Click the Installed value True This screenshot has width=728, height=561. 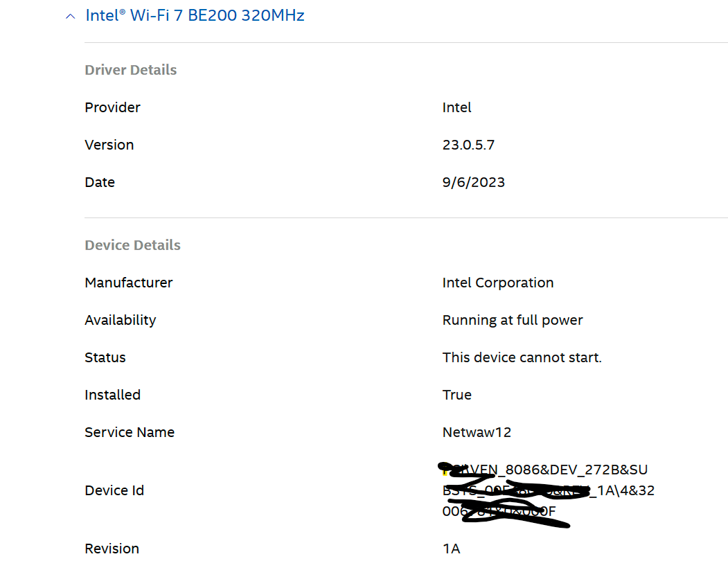456,395
